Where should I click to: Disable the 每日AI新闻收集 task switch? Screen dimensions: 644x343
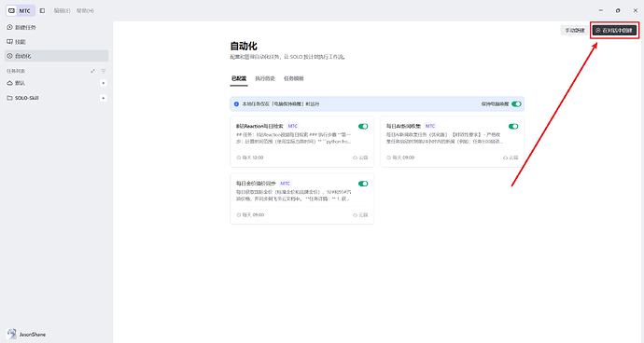[x=513, y=127]
